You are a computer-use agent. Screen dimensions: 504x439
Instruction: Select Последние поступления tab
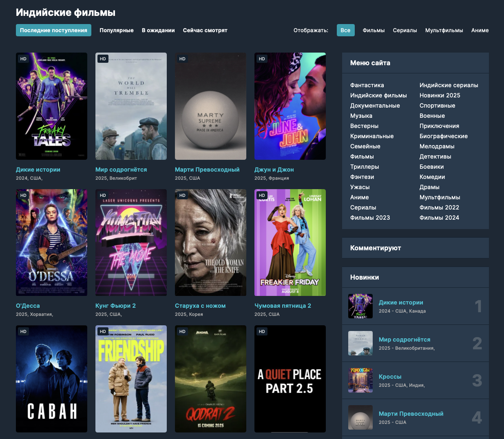tap(53, 30)
